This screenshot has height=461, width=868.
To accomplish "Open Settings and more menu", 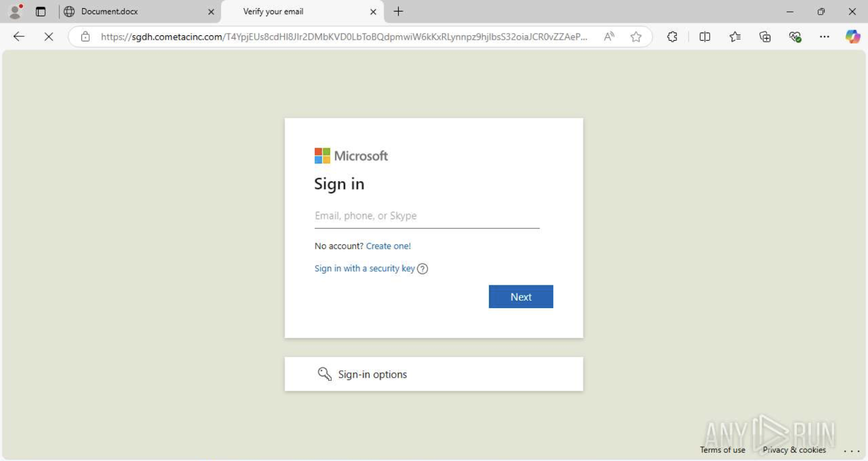I will 825,36.
